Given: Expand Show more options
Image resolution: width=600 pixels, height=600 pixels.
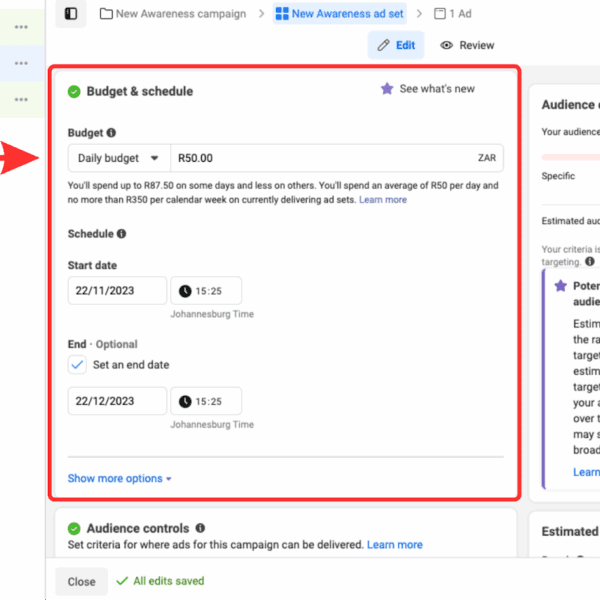Looking at the screenshot, I should click(119, 478).
